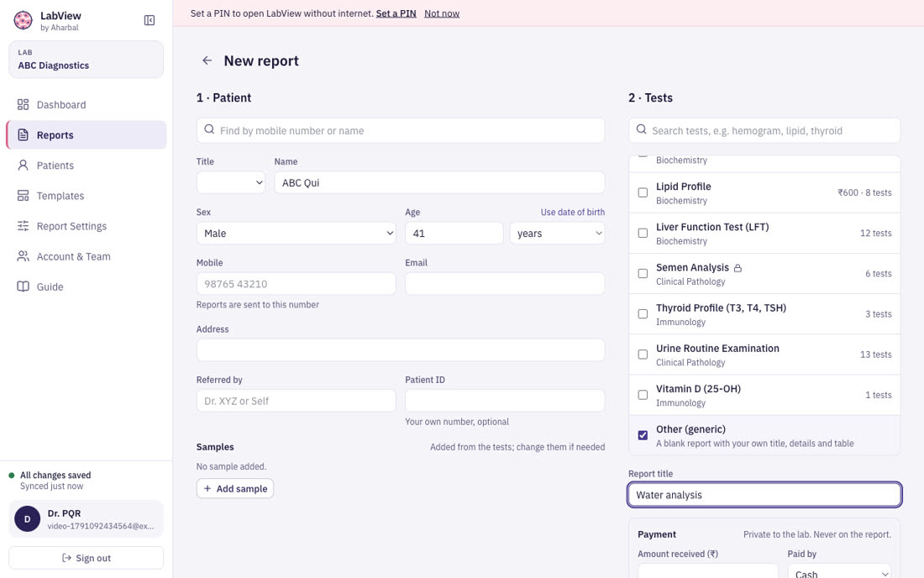
Task: Click the green sync status dot
Action: coord(11,475)
